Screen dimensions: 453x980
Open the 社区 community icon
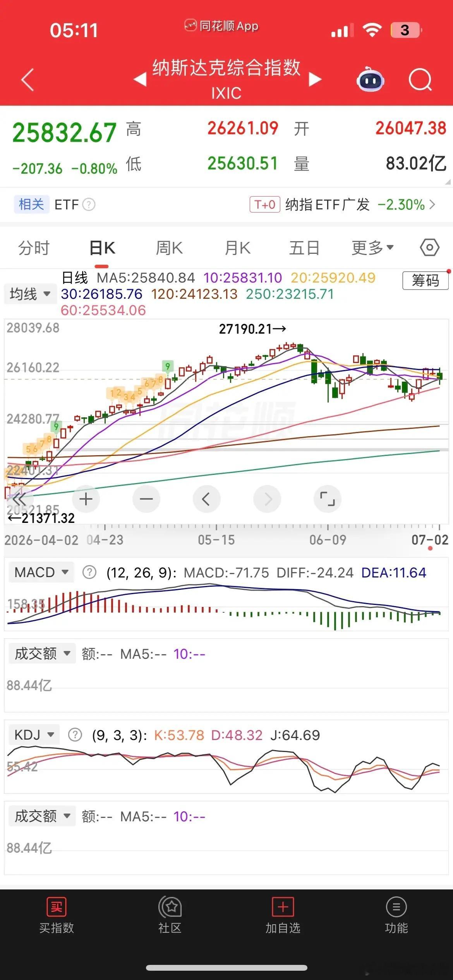click(170, 907)
